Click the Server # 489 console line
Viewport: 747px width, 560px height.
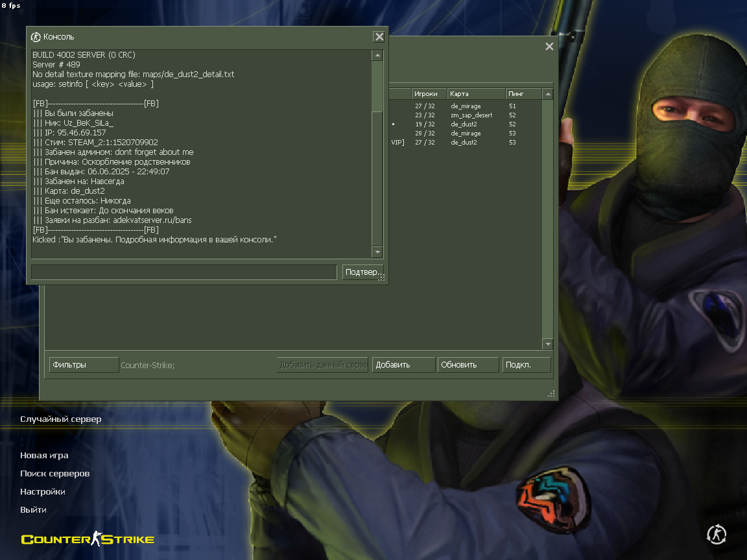point(56,64)
